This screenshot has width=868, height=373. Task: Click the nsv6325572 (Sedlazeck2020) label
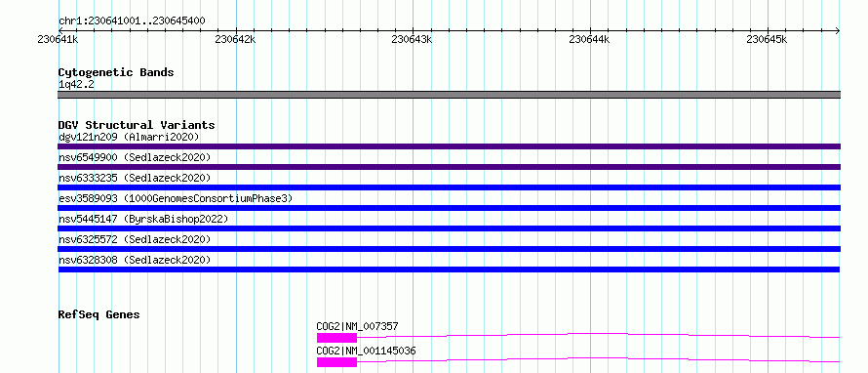point(135,239)
